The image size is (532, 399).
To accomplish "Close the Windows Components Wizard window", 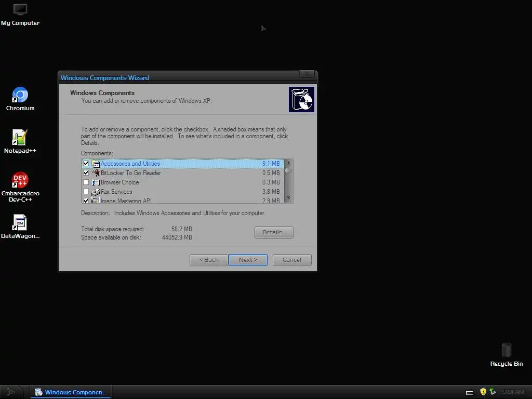I will tap(307, 74).
